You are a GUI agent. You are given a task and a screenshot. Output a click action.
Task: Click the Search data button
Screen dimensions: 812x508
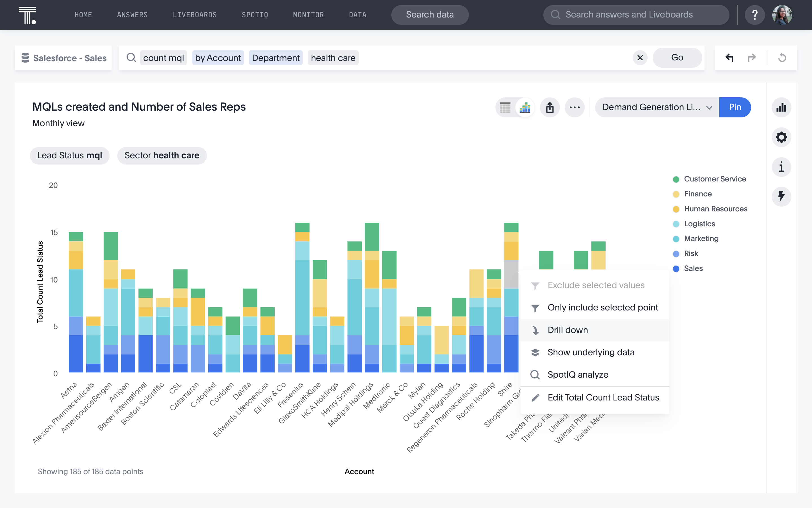(430, 15)
